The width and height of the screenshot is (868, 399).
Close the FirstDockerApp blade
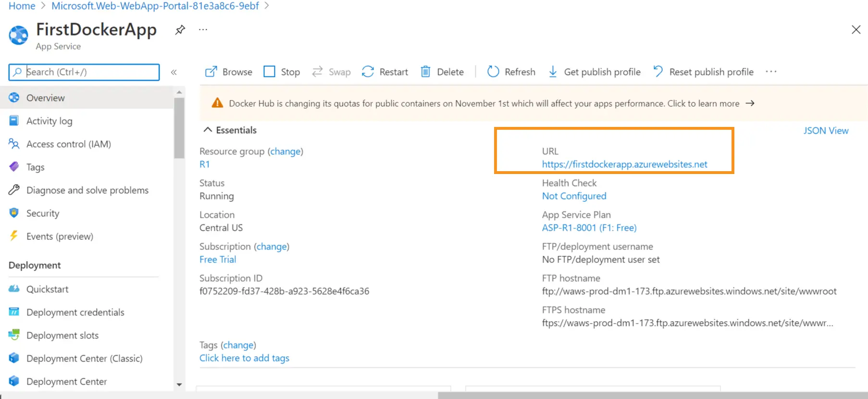tap(856, 30)
